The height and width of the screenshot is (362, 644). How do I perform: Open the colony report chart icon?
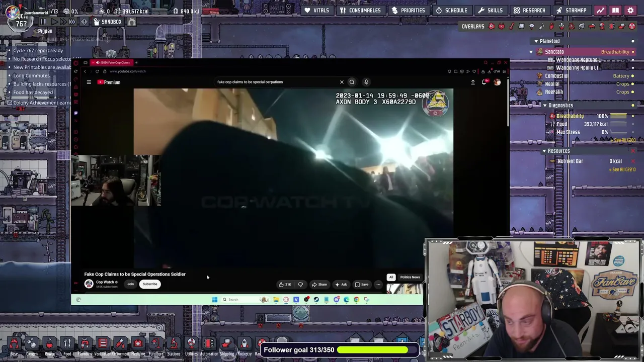(600, 10)
